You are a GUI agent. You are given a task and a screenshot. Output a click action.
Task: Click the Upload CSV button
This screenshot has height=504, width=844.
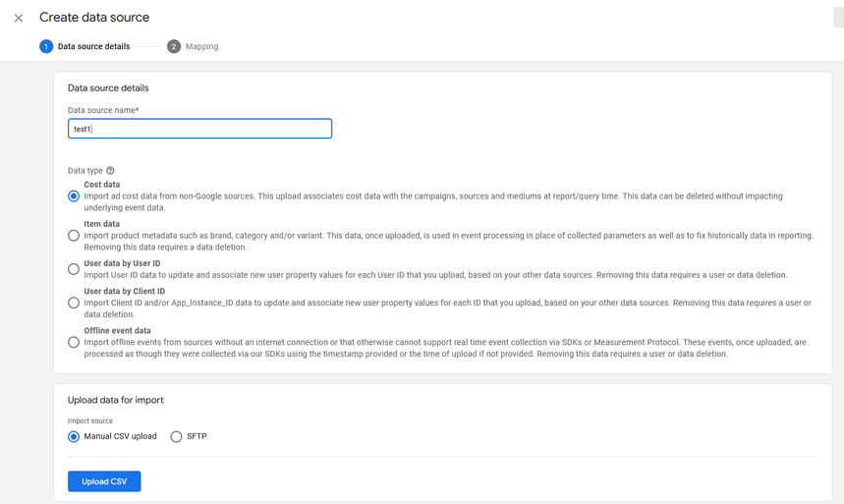(x=104, y=481)
